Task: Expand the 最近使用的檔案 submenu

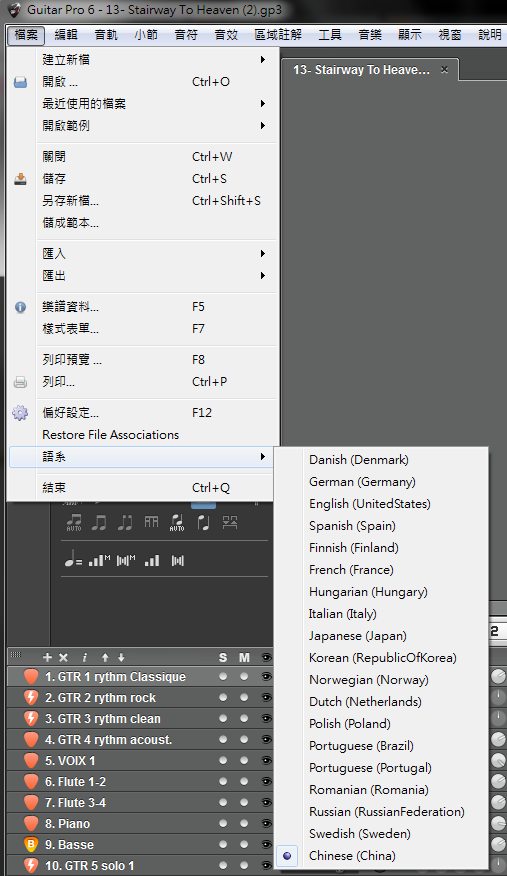Action: (142, 103)
